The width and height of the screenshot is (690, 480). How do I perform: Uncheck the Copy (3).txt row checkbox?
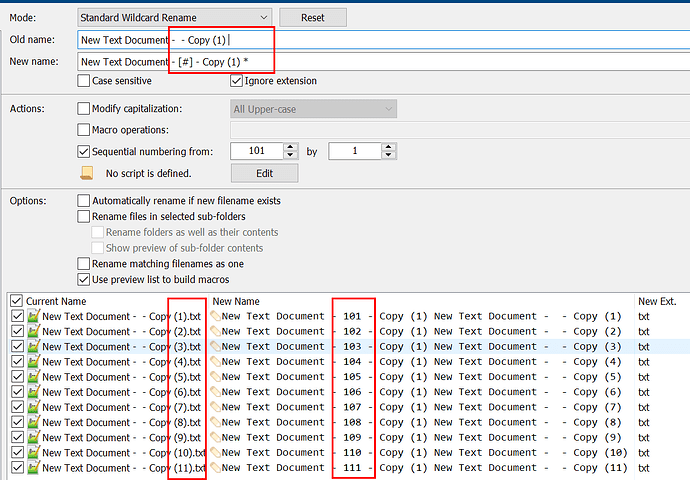click(18, 346)
